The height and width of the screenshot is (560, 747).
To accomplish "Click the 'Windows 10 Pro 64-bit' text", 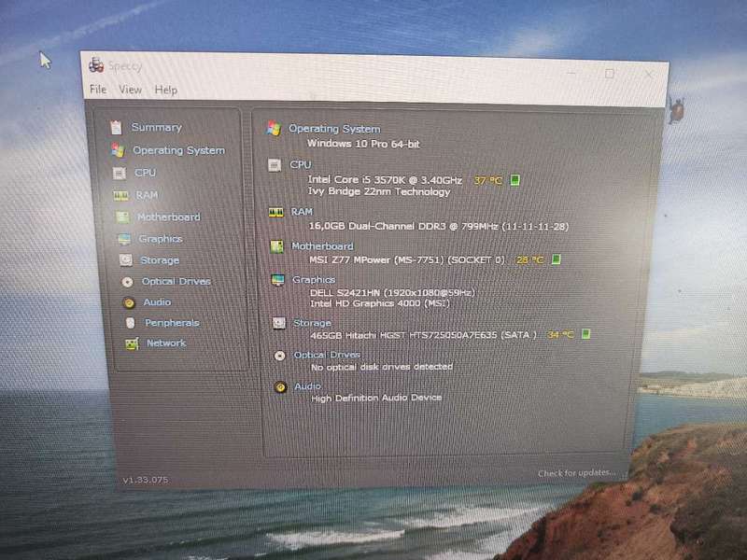I will pyautogui.click(x=363, y=144).
